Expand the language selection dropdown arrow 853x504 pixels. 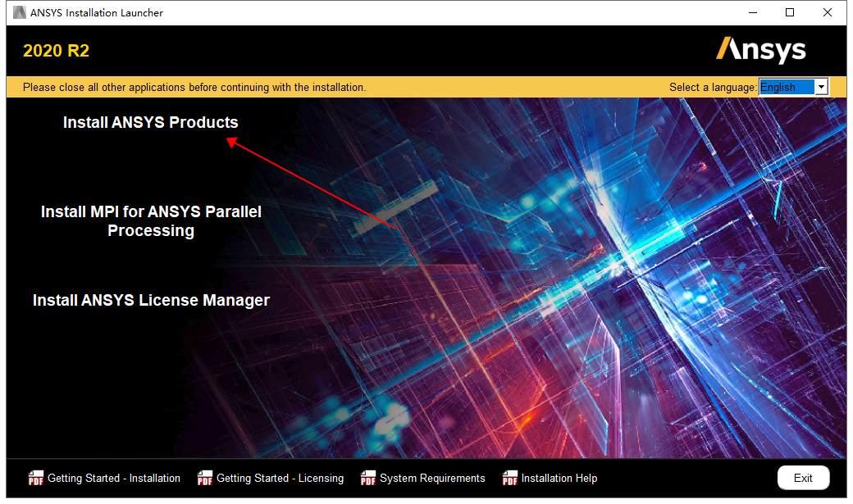coord(821,86)
